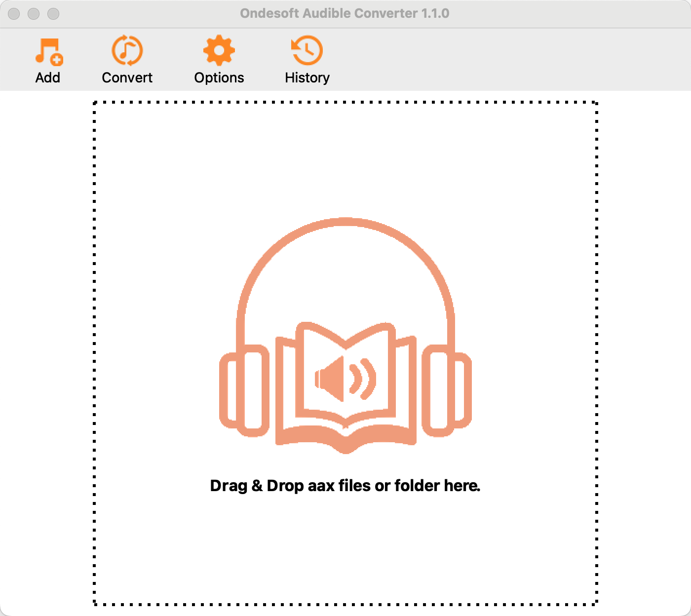Open the History clock icon

point(307,51)
